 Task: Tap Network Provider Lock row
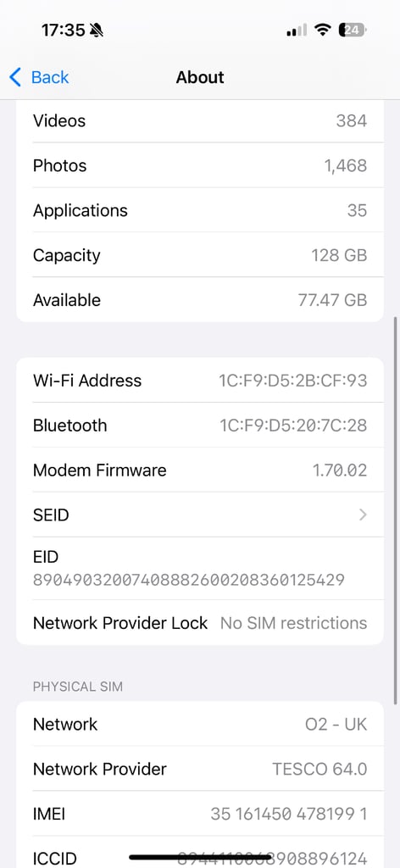coord(200,623)
